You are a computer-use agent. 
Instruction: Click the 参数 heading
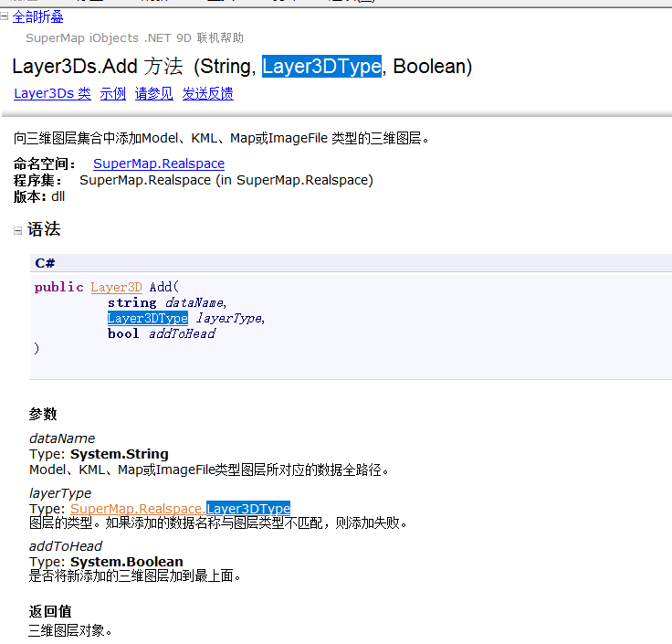43,414
